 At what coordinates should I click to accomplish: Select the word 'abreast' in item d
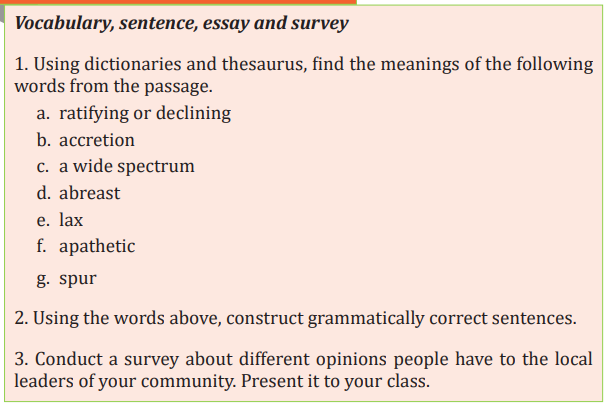tap(89, 193)
